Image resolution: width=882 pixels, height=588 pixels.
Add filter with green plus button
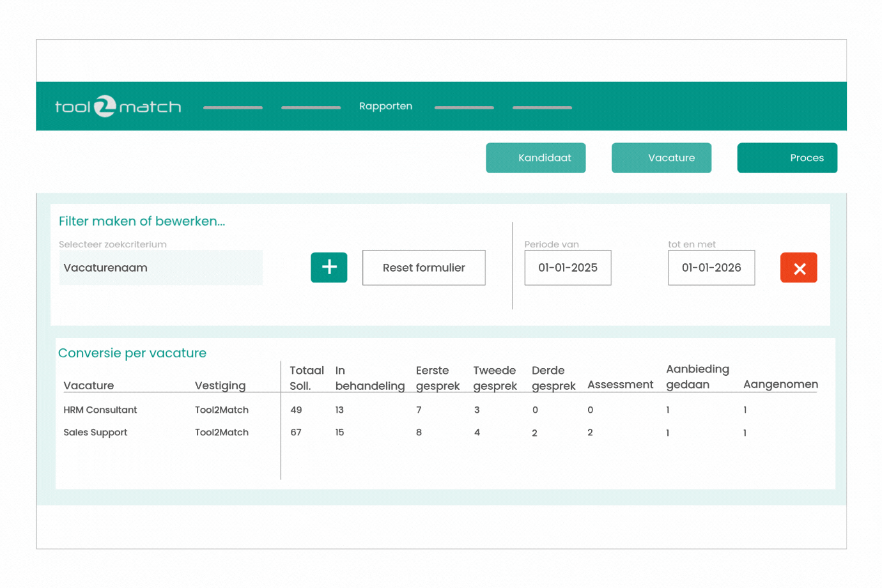[x=329, y=267]
